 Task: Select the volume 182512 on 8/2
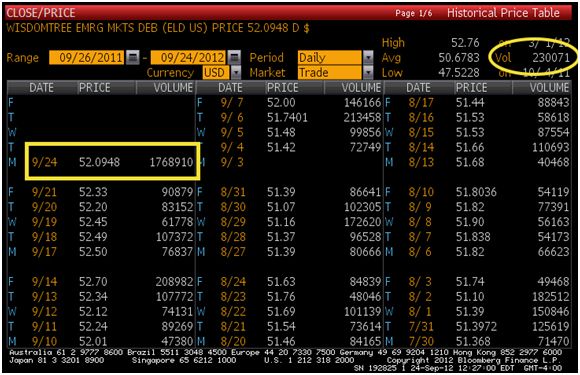pyautogui.click(x=550, y=297)
